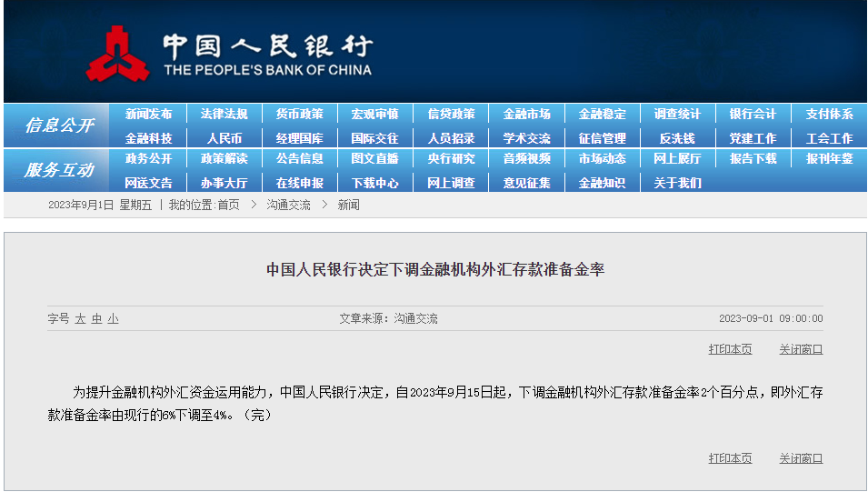868x492 pixels.
Task: Open 宏观审慎 navigation link
Action: click(x=374, y=115)
